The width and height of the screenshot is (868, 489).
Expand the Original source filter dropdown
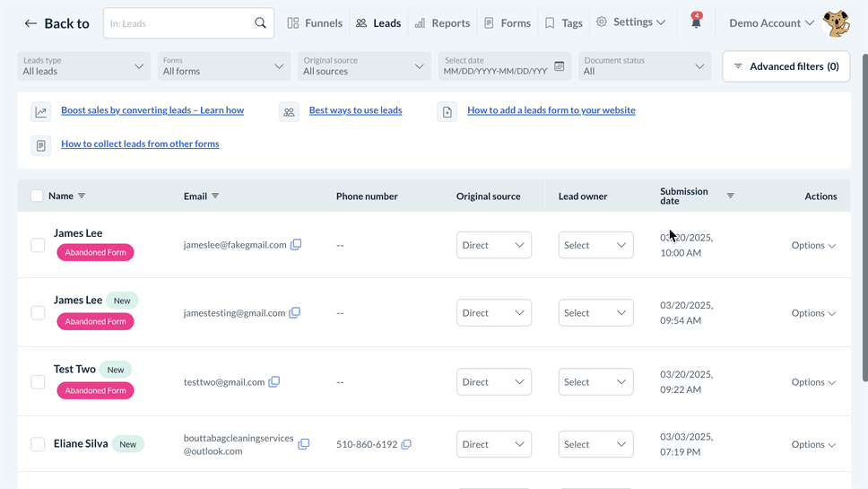coord(363,66)
